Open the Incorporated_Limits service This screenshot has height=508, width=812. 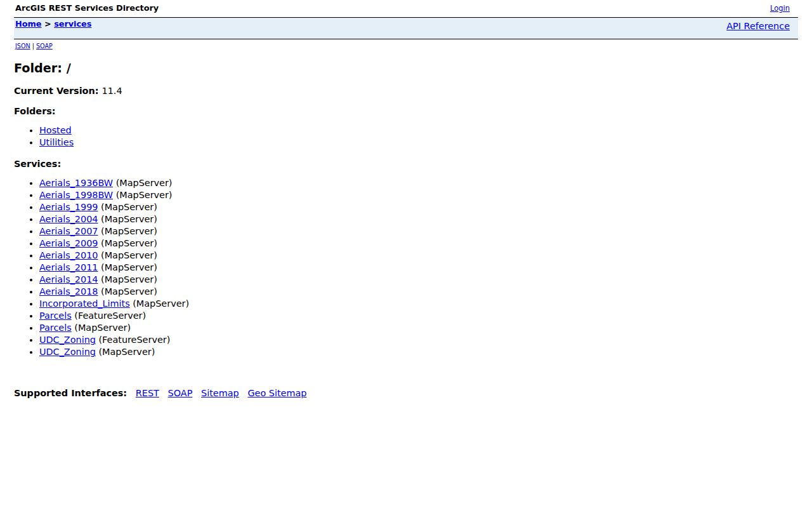(84, 304)
